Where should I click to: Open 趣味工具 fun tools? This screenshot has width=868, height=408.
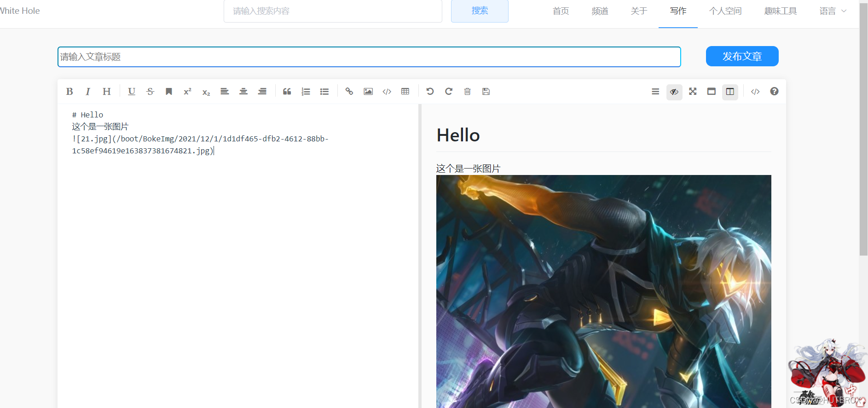(x=781, y=11)
